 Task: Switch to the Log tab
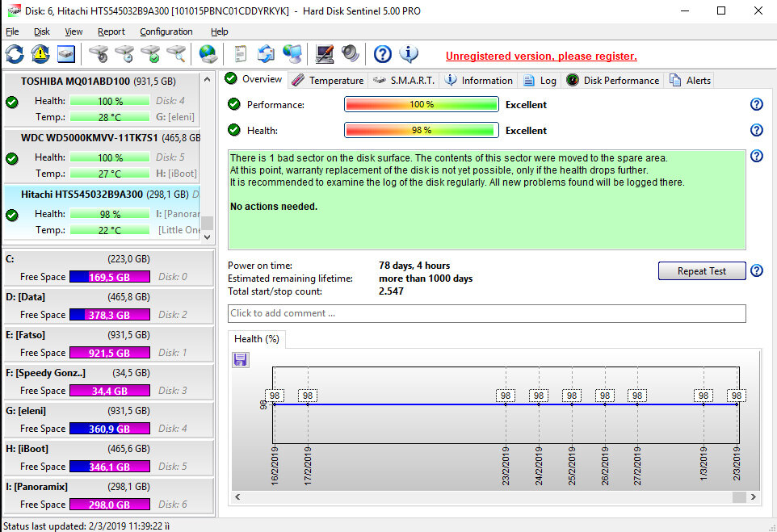540,80
